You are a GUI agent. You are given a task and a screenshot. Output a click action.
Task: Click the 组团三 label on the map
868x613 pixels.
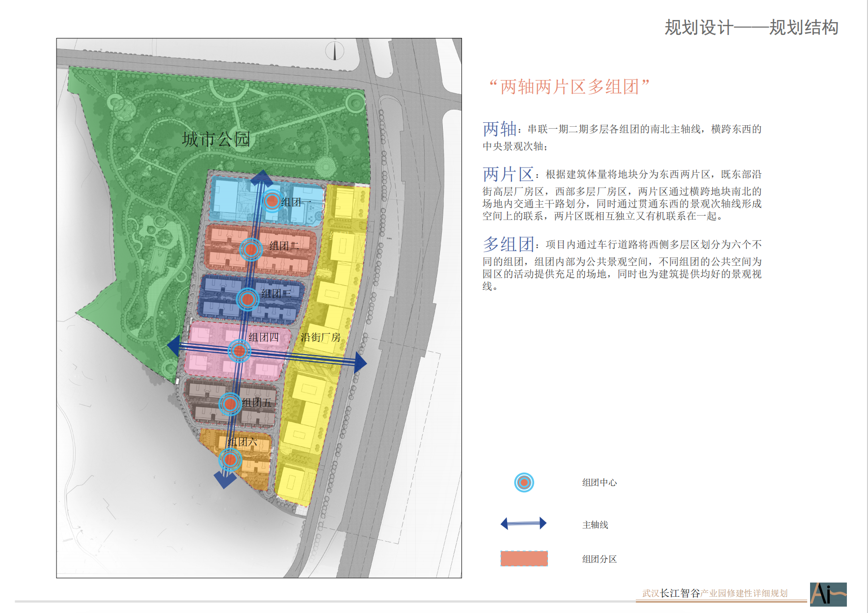(276, 294)
